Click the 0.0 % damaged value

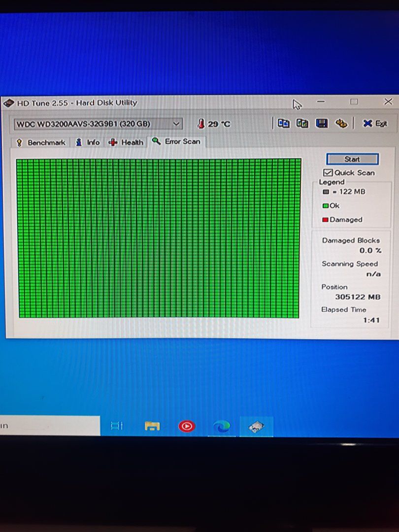tap(370, 250)
